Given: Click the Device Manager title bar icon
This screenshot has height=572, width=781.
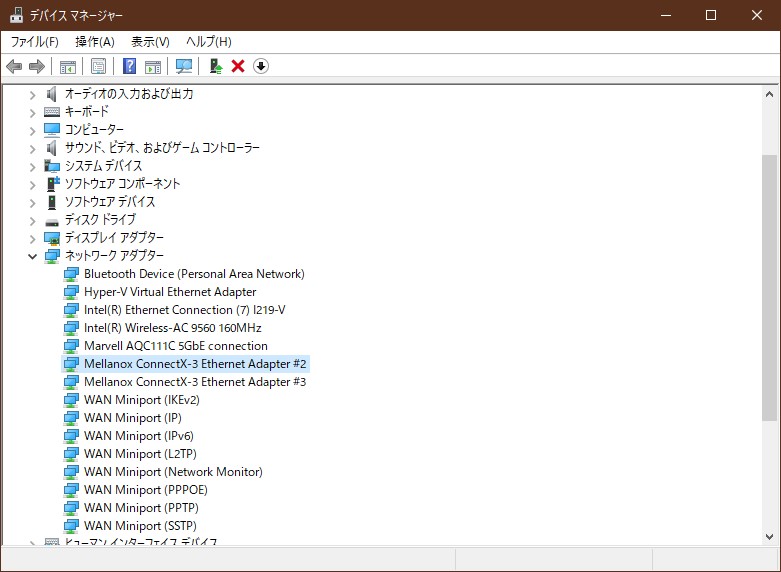Looking at the screenshot, I should [16, 15].
